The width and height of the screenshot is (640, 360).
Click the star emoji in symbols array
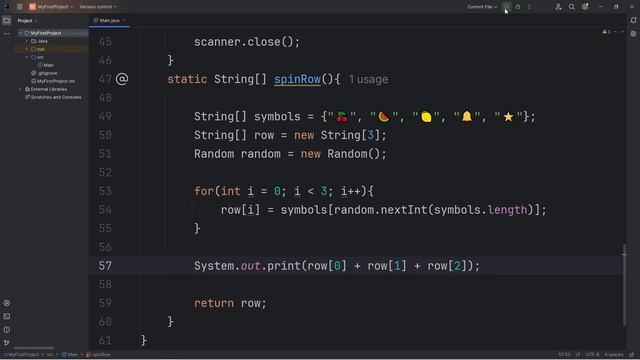click(x=508, y=117)
